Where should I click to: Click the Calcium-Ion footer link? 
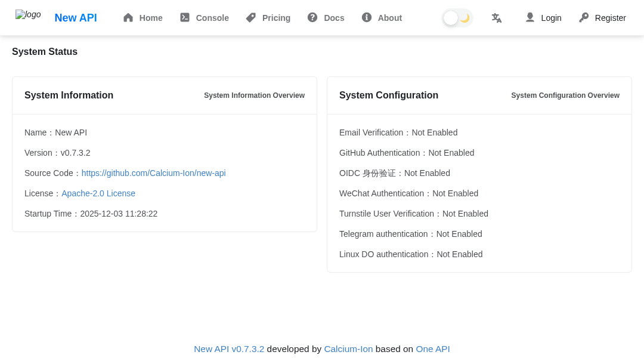tap(348, 348)
